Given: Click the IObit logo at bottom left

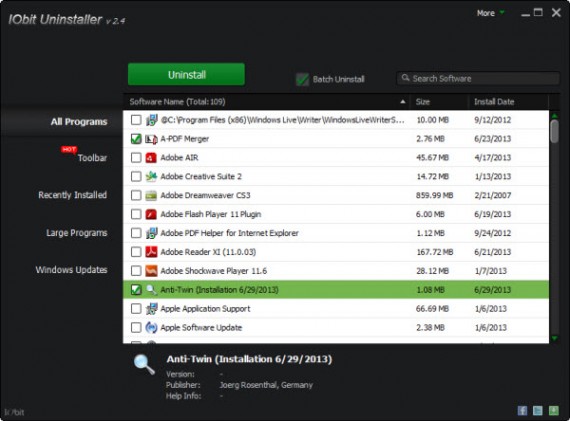Looking at the screenshot, I should (x=14, y=412).
